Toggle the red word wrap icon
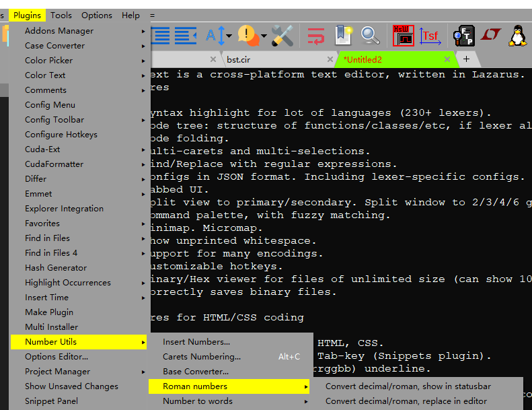Screen dimensions: 532x410 316,35
